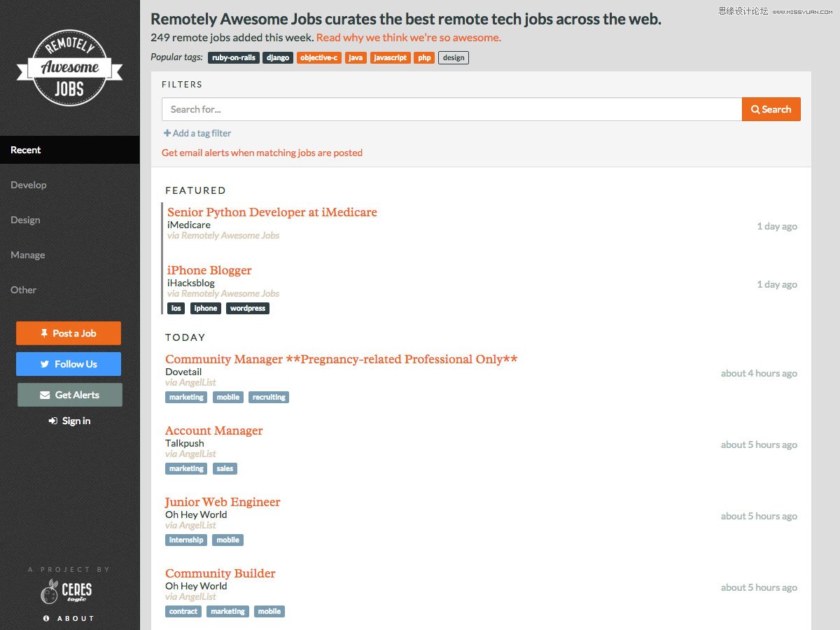Image resolution: width=840 pixels, height=630 pixels.
Task: Select the objective-c popular tag
Action: (319, 57)
